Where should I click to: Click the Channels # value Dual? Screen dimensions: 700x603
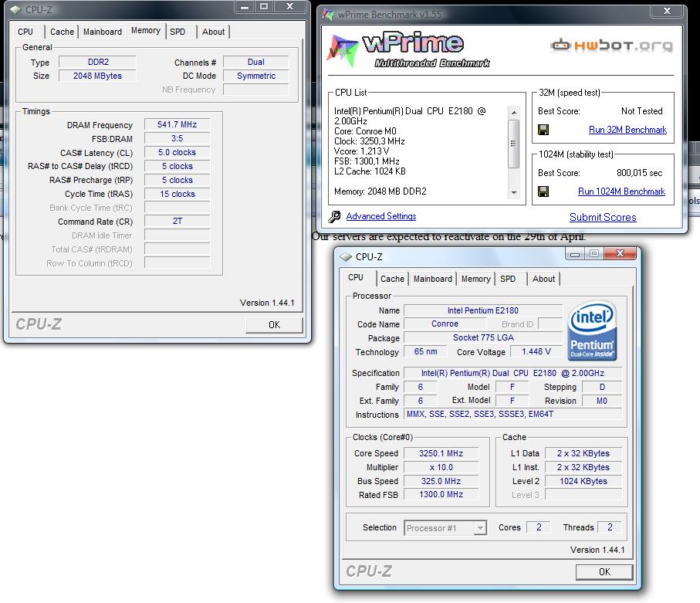pyautogui.click(x=256, y=62)
